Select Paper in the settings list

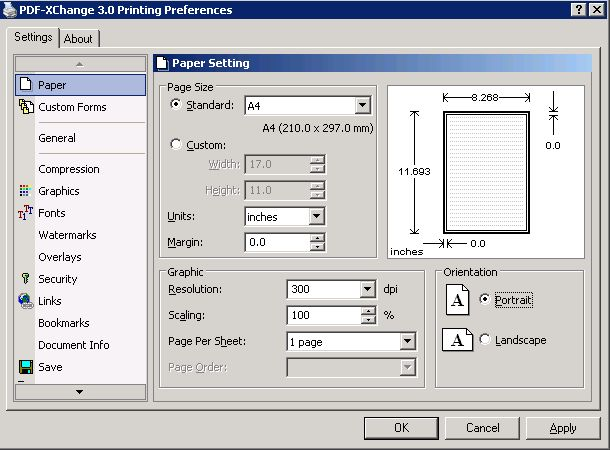(80, 85)
